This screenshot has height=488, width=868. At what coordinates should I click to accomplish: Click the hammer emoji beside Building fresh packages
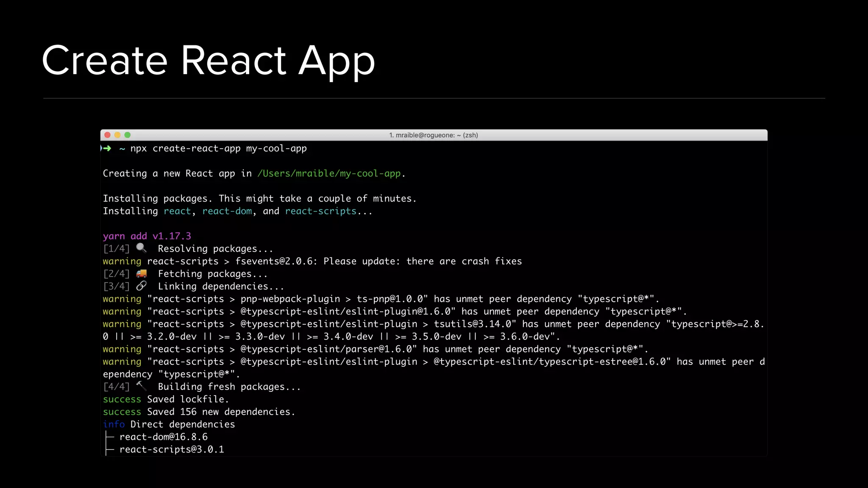[142, 386]
